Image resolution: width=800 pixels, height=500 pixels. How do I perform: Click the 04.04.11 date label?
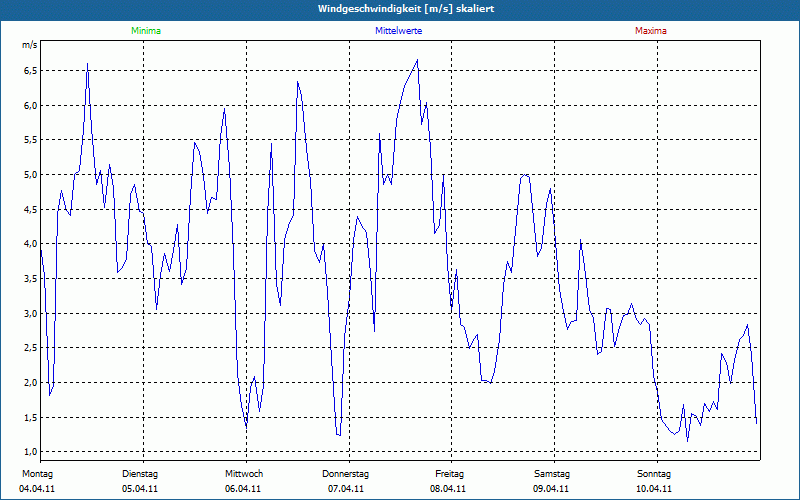point(37,489)
